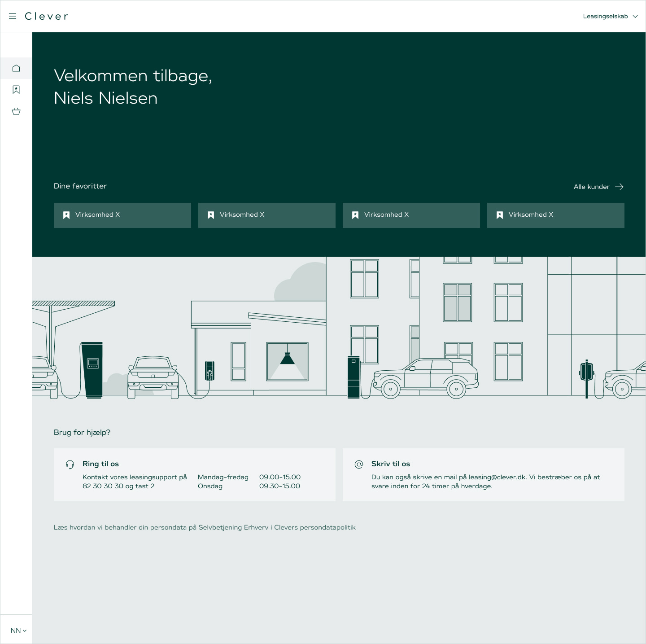The height and width of the screenshot is (644, 646).
Task: Click the @ icon beside Skriv til os
Action: (359, 464)
